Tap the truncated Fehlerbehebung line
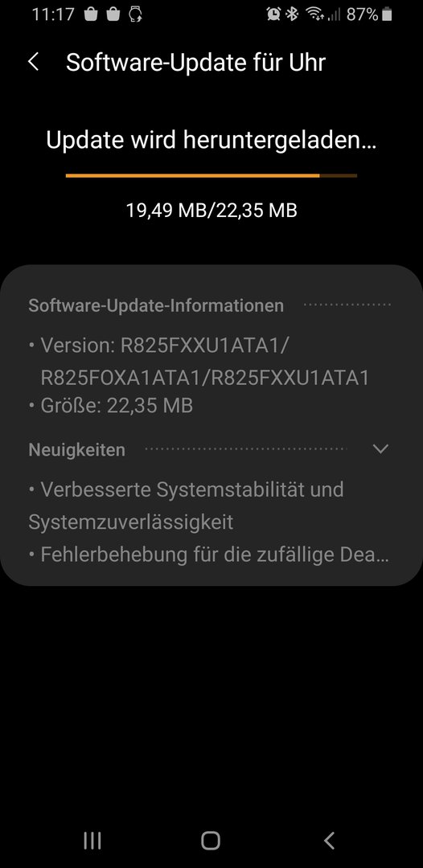The image size is (423, 868). tap(209, 555)
